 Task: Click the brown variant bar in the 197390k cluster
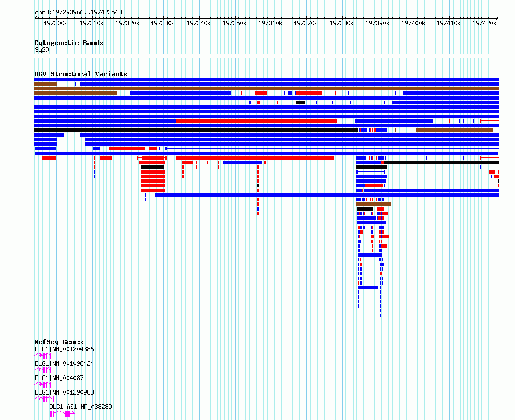click(374, 204)
